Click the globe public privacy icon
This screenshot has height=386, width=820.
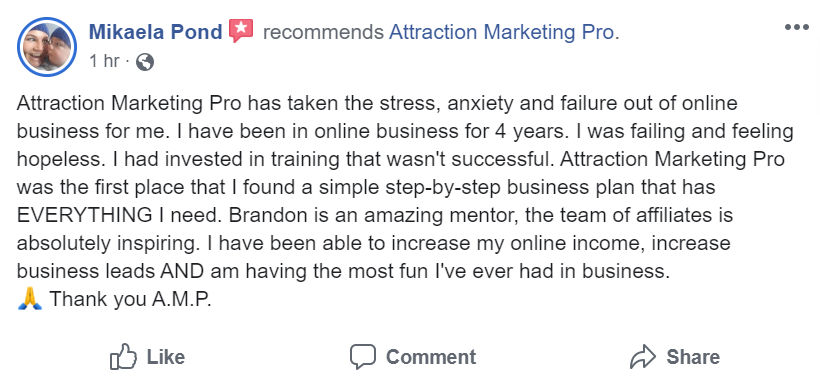[x=145, y=62]
